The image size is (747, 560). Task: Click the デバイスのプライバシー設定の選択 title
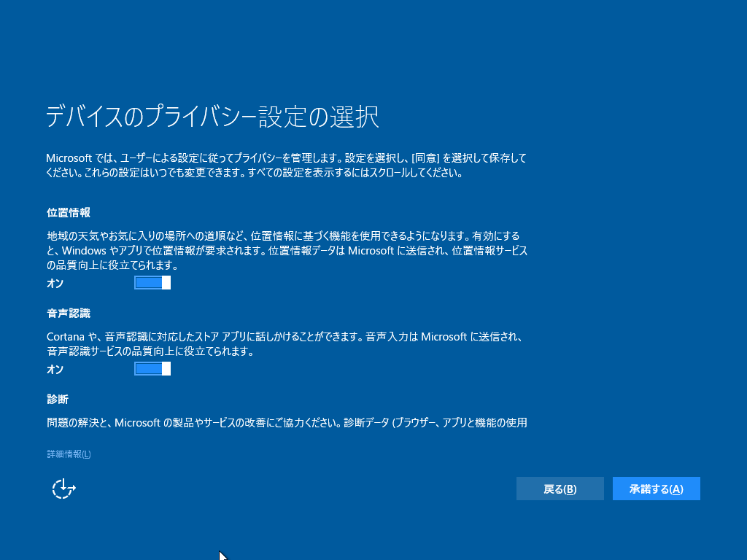pos(212,117)
